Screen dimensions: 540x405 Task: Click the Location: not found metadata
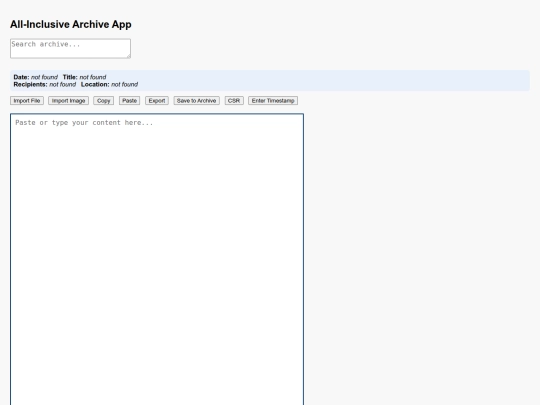tap(110, 84)
